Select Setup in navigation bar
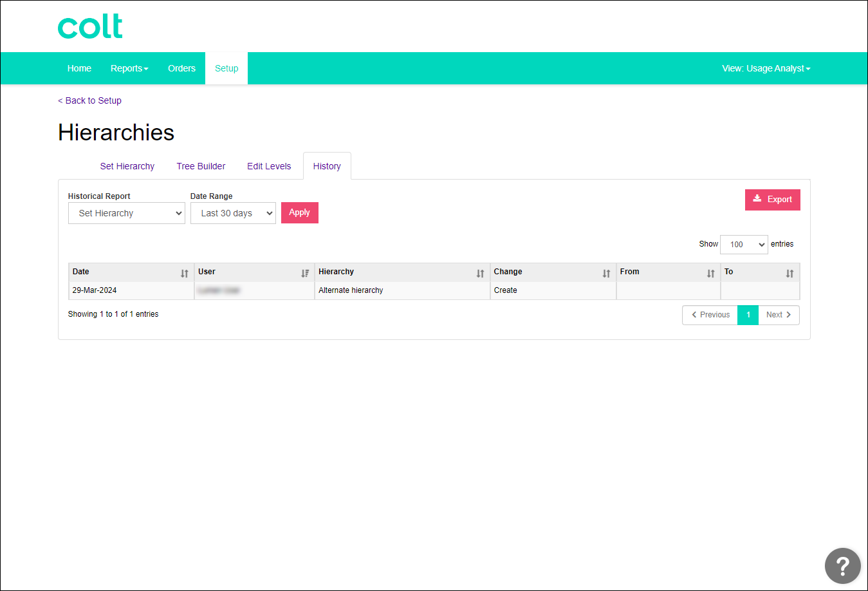 pyautogui.click(x=226, y=68)
